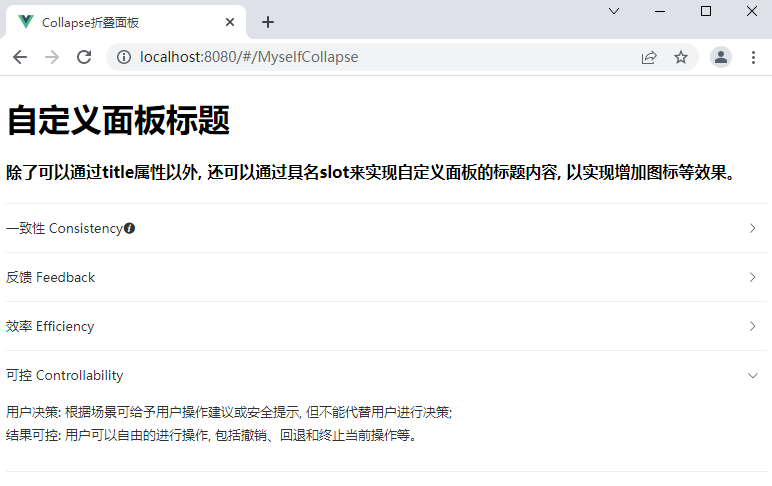Maximize the browser window
Screen dimensions: 772x486
tap(706, 11)
